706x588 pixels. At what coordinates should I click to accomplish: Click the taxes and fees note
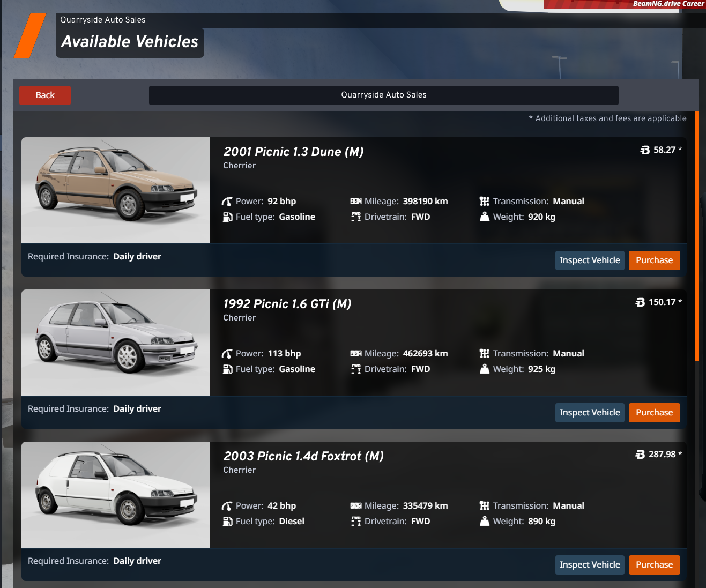tap(607, 118)
